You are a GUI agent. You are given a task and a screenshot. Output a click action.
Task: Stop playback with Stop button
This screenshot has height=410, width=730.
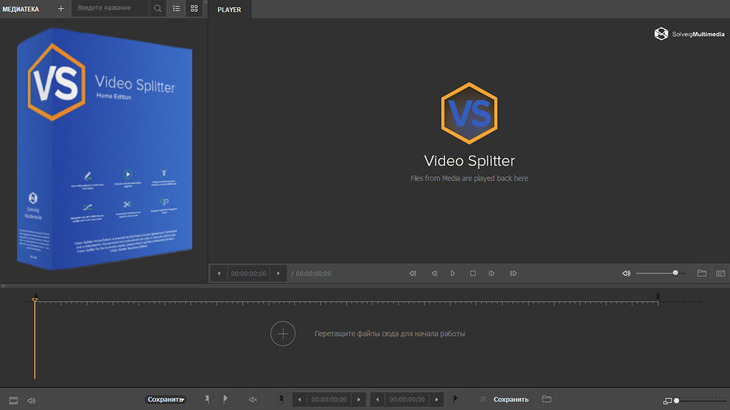coord(473,274)
